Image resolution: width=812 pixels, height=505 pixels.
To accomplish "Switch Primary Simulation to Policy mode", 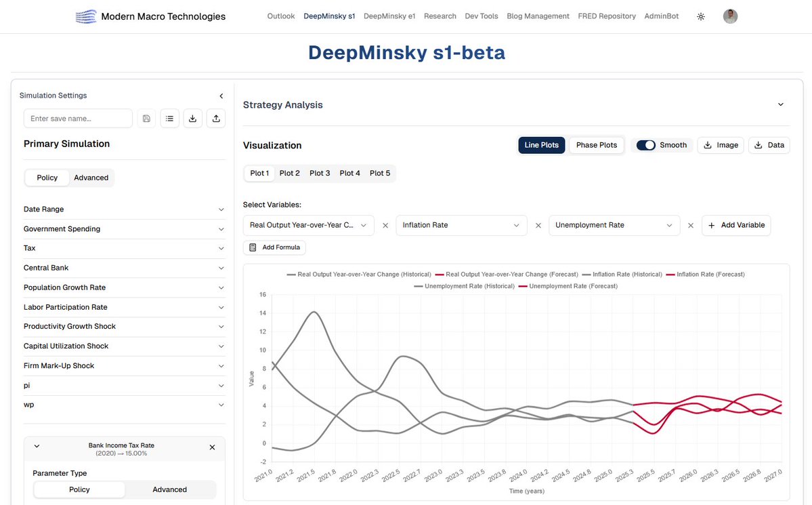I will tap(47, 178).
